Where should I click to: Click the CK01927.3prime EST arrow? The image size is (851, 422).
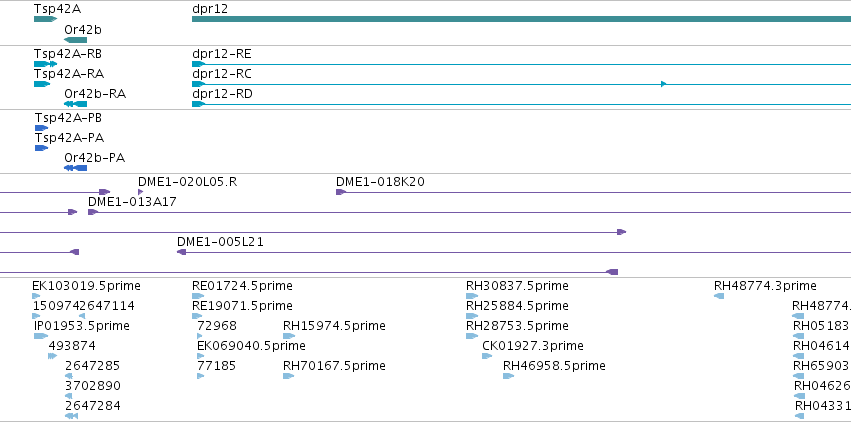click(x=487, y=356)
